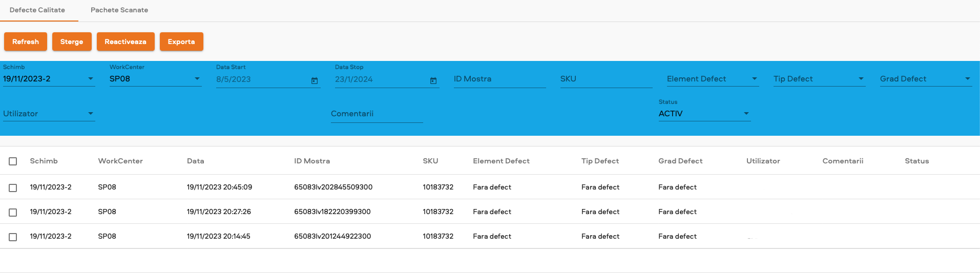Click the Reactiveaza button
980x273 pixels.
[x=126, y=42]
